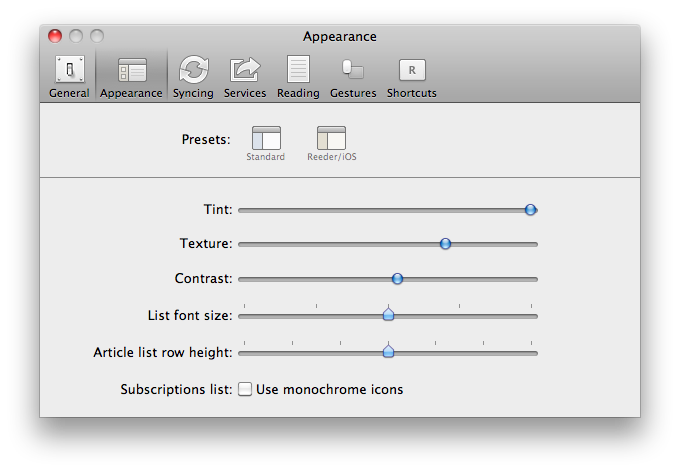Open the Shortcuts preferences
This screenshot has height=472, width=680.
click(412, 77)
